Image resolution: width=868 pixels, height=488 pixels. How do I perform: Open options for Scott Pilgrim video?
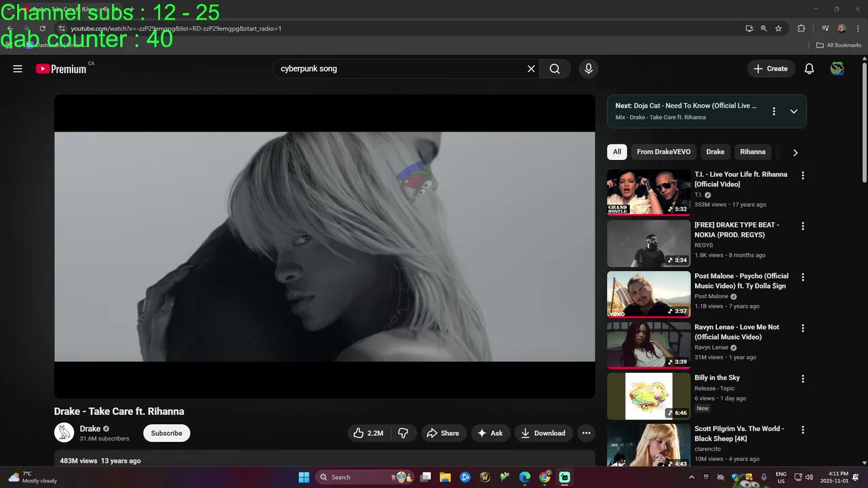[803, 430]
